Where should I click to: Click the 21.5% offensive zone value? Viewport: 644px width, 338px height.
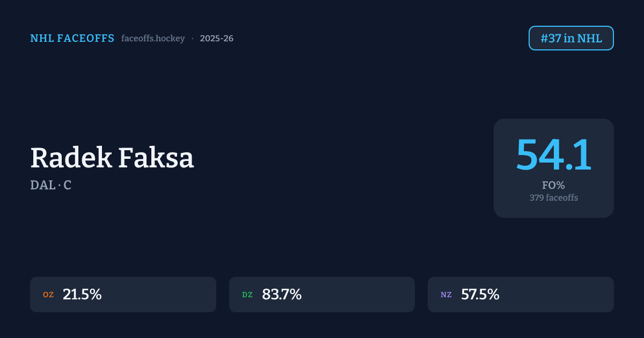click(82, 295)
